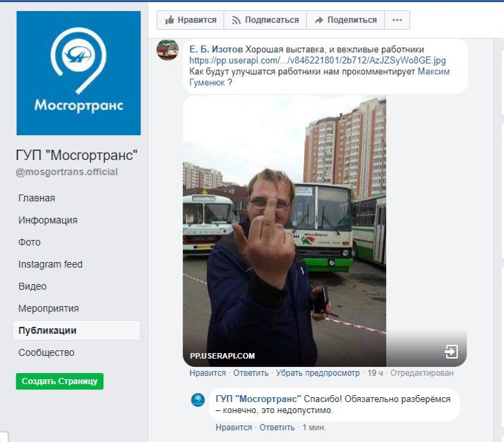Click Ответить under Изотов's comment
The width and height of the screenshot is (504, 442).
[x=251, y=373]
